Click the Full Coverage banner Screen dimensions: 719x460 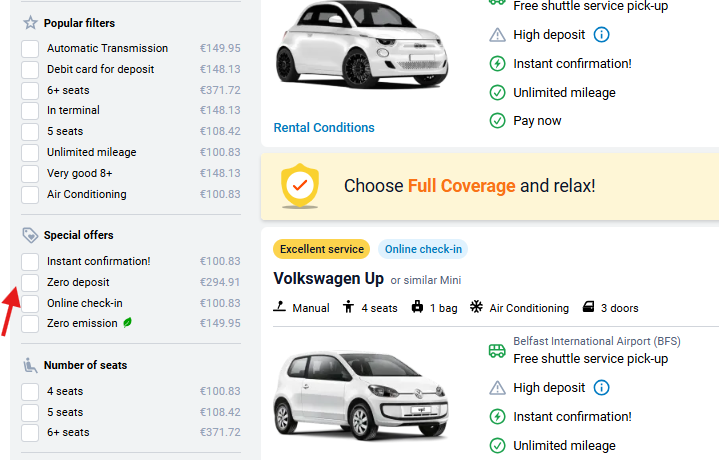tap(489, 186)
